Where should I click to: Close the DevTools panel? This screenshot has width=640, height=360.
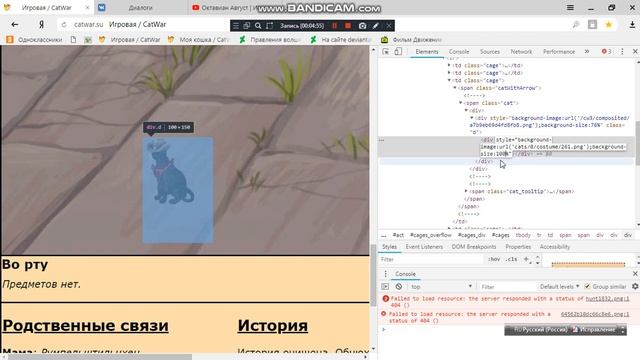pyautogui.click(x=635, y=51)
